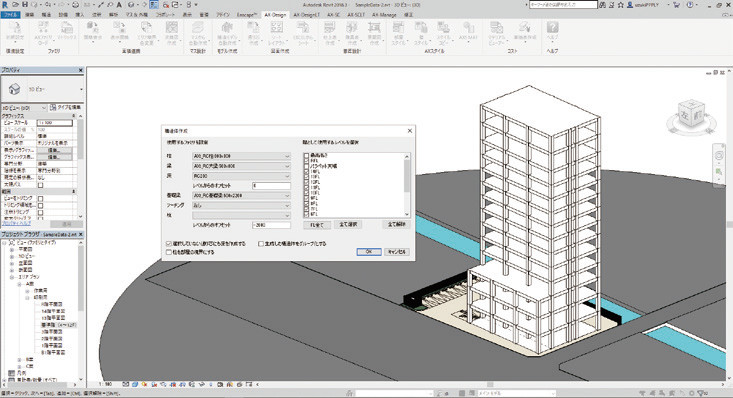Open the フーチング dropdown
Viewport: 733px width, 398px height.
241,205
